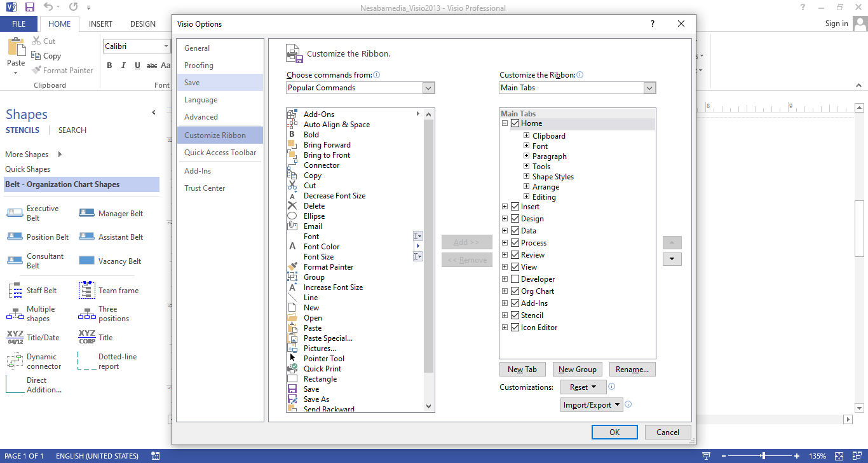868x463 pixels.
Task: Select the Team frame shape icon
Action: pos(87,291)
